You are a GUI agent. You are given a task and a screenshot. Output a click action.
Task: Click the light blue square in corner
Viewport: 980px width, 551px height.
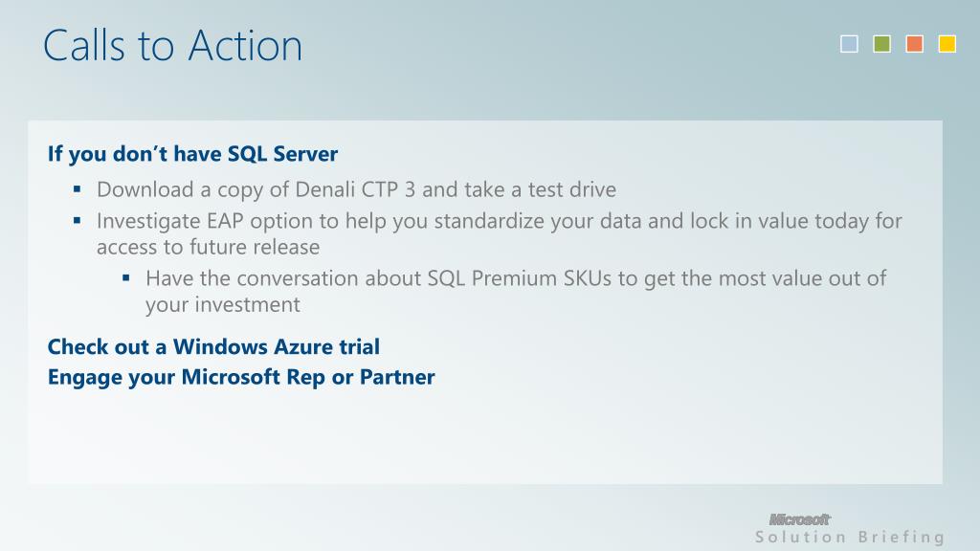[849, 44]
